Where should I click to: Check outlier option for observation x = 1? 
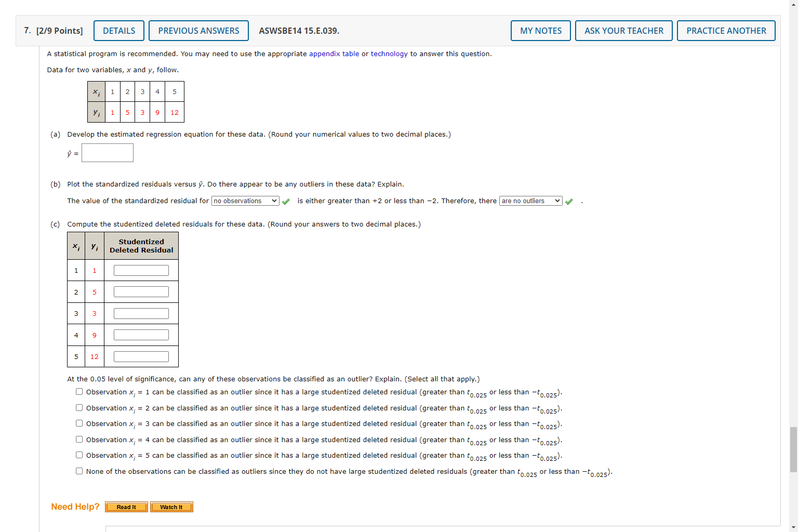pos(79,391)
